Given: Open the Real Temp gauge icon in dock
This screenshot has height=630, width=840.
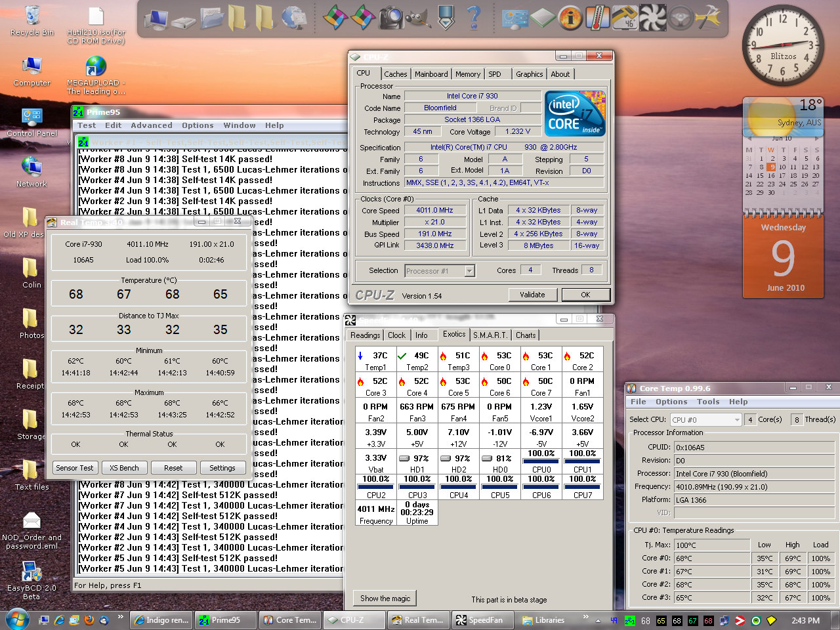Looking at the screenshot, I should [624, 18].
